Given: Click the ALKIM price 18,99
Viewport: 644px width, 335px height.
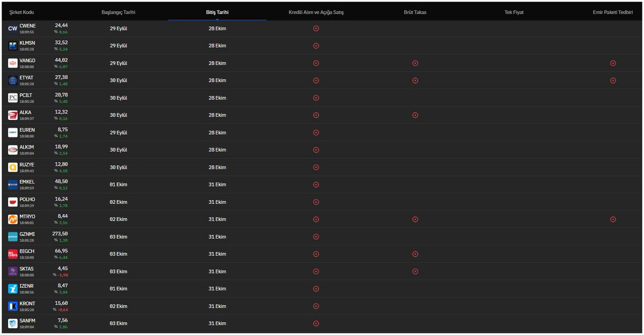Looking at the screenshot, I should (61, 147).
